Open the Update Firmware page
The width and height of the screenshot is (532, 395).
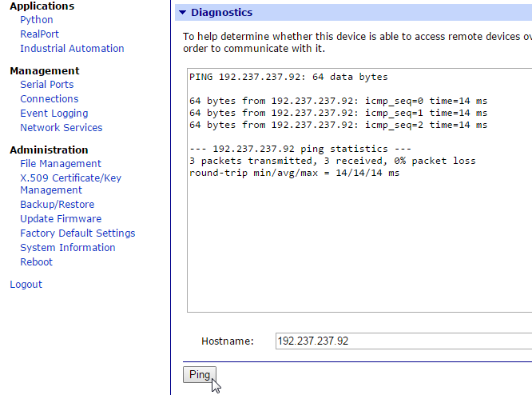point(61,219)
